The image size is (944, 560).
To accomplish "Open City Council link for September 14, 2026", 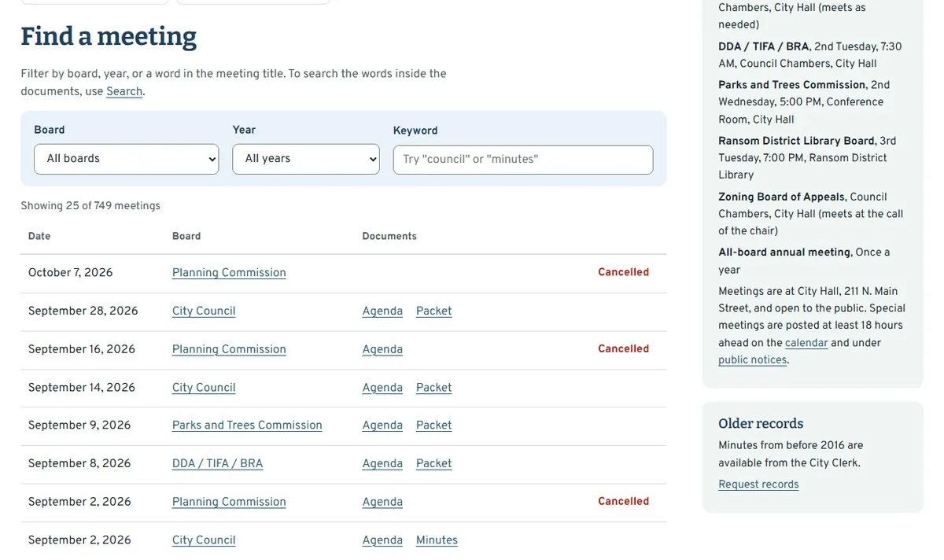I will tap(204, 388).
